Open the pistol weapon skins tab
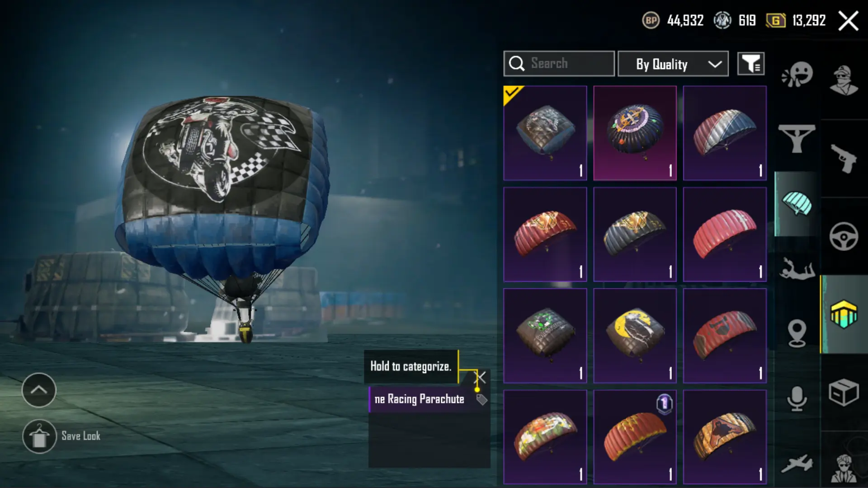Image resolution: width=868 pixels, height=488 pixels. (x=844, y=158)
